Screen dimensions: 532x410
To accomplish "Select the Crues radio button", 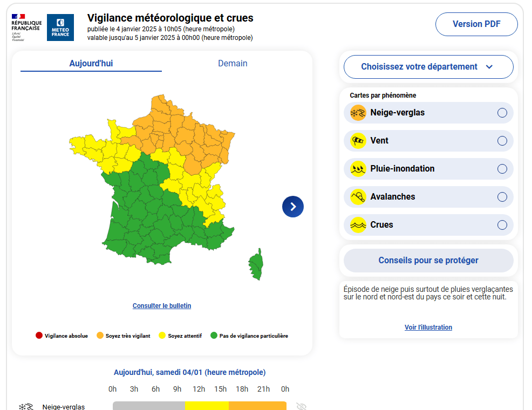I will click(x=502, y=225).
